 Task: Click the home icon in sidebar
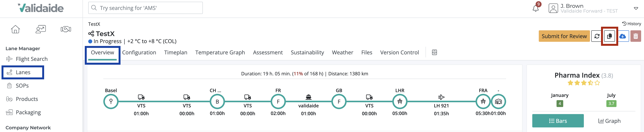pyautogui.click(x=15, y=29)
